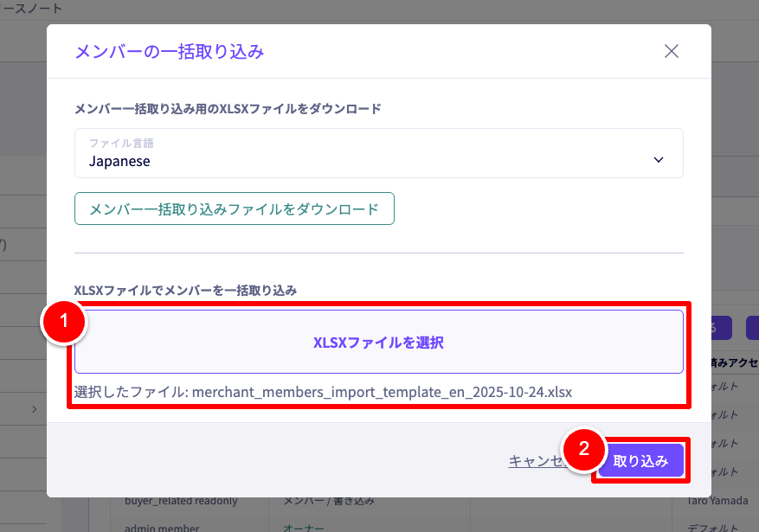Image resolution: width=759 pixels, height=532 pixels.
Task: Click the メンバー / 書き込み role cell
Action: coord(331,500)
